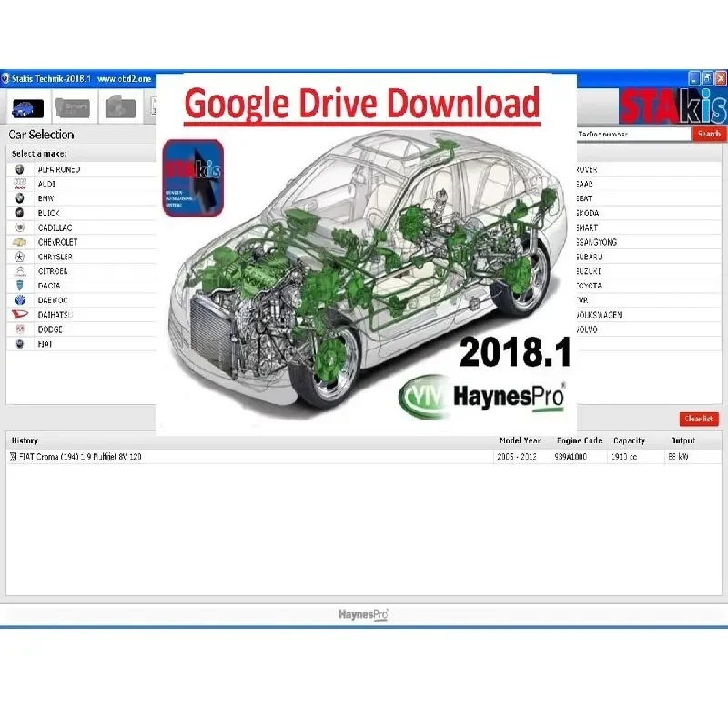The height and width of the screenshot is (728, 728).
Task: Click the BMW roundel logo icon
Action: coord(19,198)
